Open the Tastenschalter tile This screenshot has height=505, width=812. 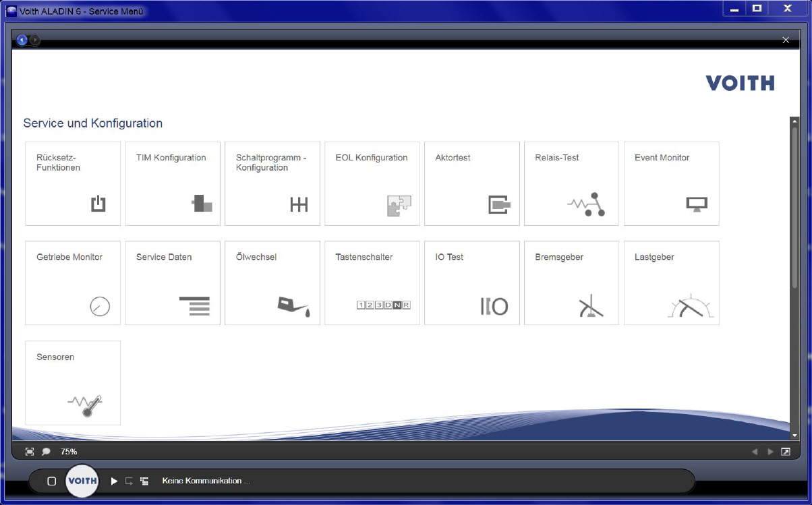[372, 283]
